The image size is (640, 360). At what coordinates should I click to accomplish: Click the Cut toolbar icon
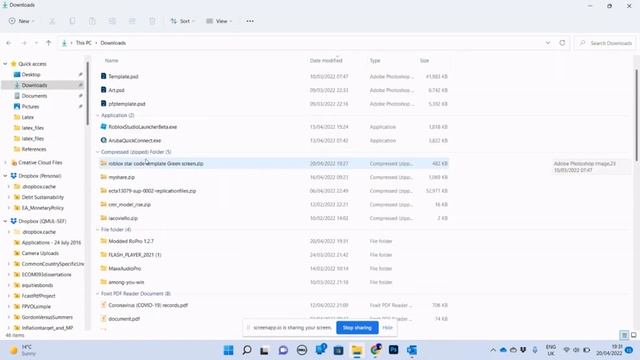[52, 21]
